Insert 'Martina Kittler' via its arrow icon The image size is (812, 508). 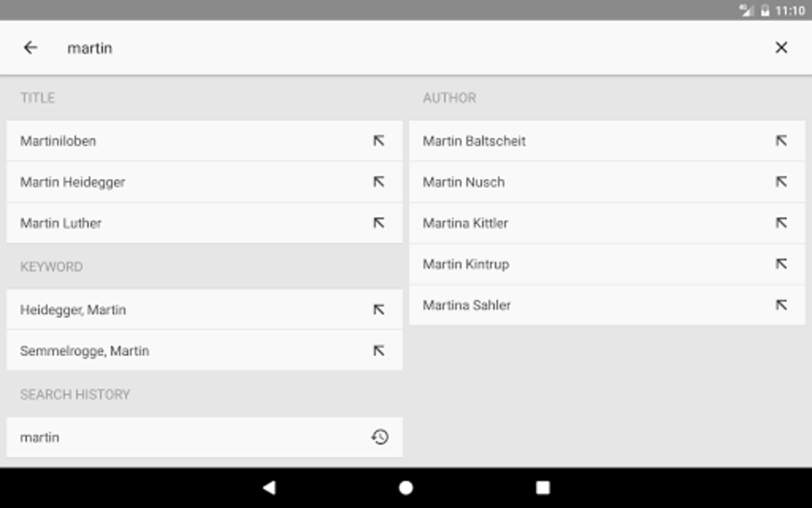click(782, 223)
